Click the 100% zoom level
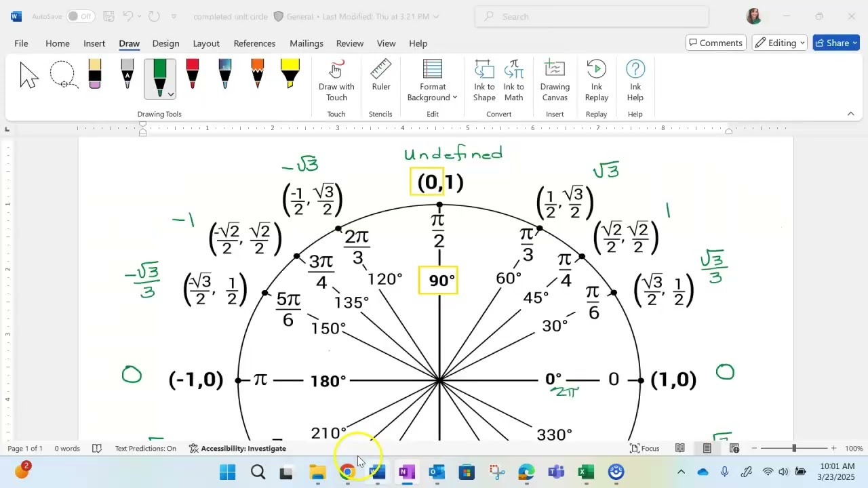The width and height of the screenshot is (868, 488). (x=854, y=449)
